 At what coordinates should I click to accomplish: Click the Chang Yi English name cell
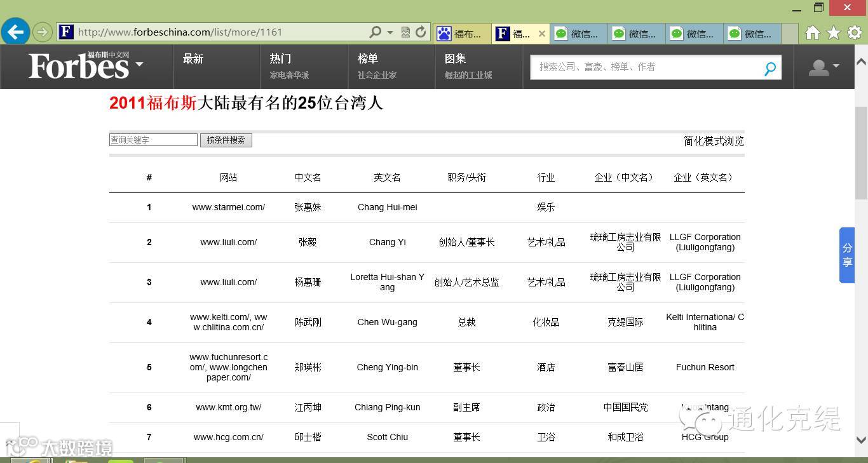388,242
